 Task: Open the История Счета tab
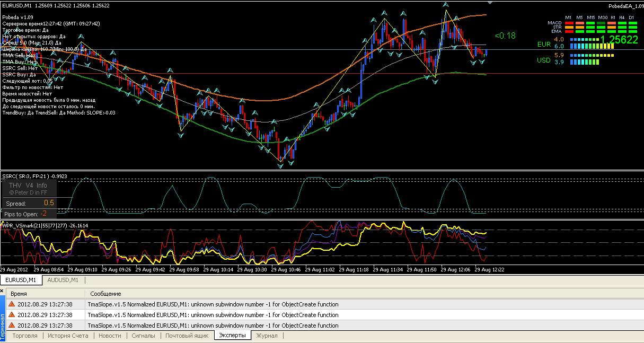(68, 336)
